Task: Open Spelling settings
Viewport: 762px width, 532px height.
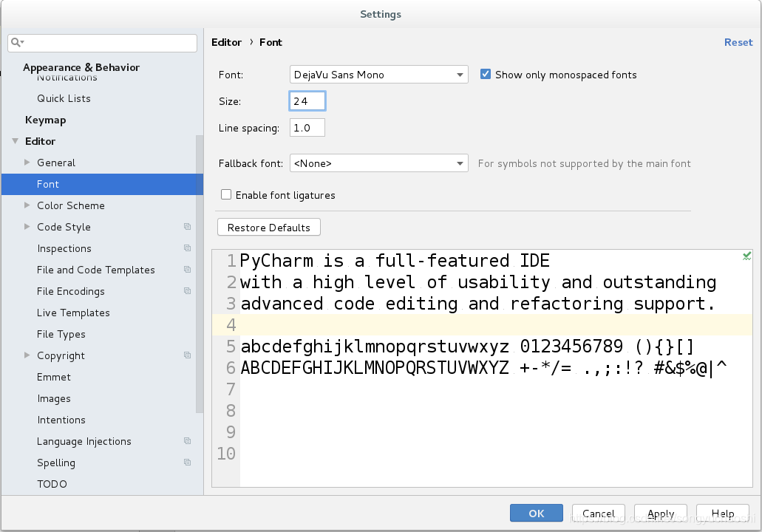Action: point(56,463)
